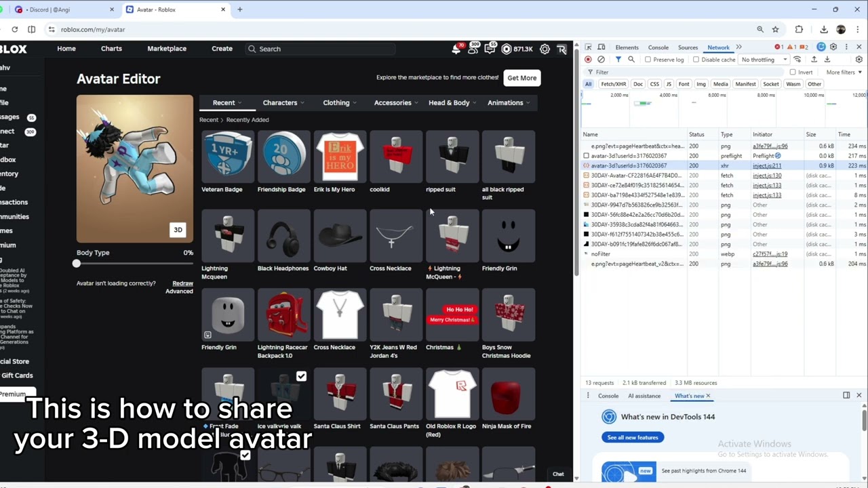Toggle the Img filter chip
Screen dimensions: 868x488
(701, 84)
